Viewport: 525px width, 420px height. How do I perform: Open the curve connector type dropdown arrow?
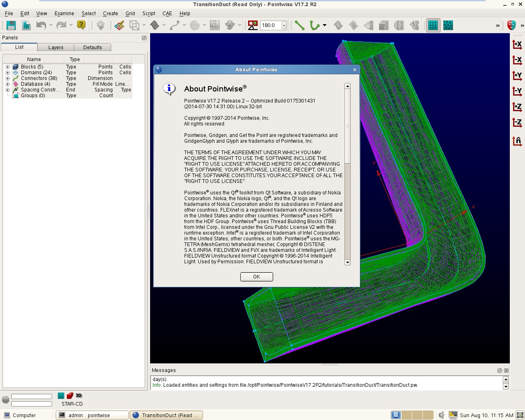[x=324, y=25]
